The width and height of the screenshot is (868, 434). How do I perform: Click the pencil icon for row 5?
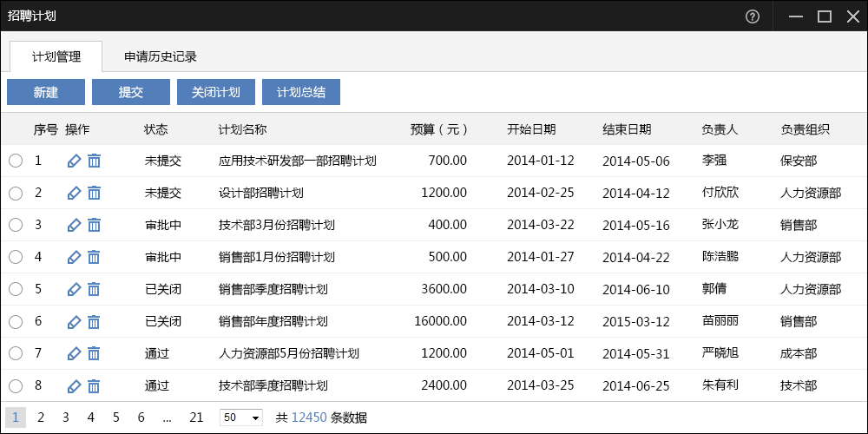pos(74,289)
